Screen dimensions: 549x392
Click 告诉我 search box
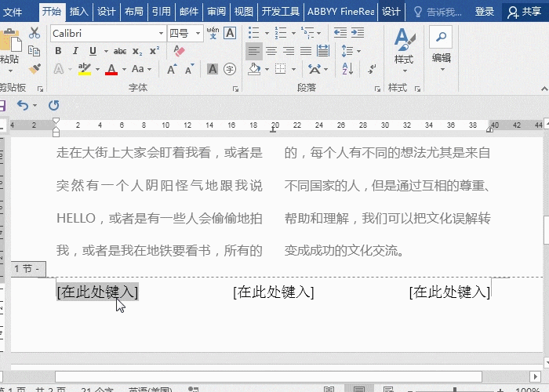pos(438,13)
